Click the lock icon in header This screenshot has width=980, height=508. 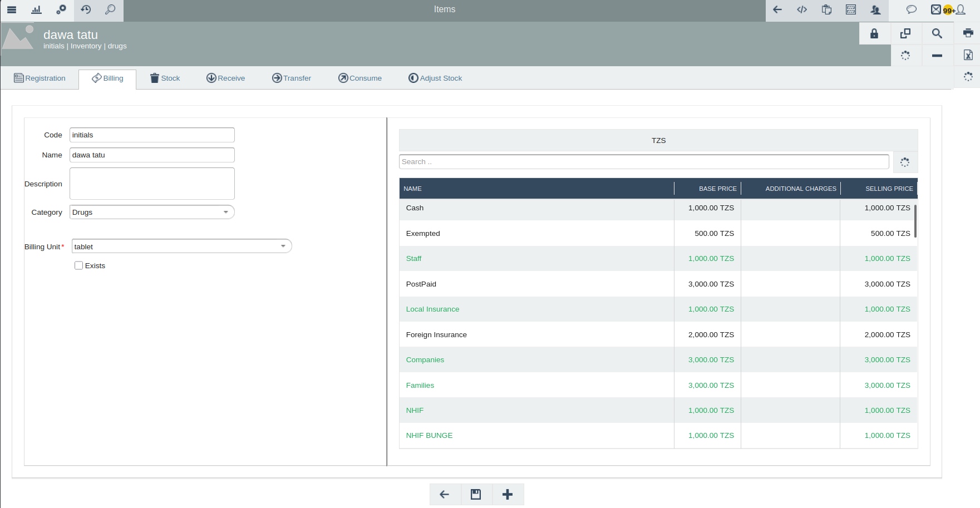pyautogui.click(x=874, y=33)
